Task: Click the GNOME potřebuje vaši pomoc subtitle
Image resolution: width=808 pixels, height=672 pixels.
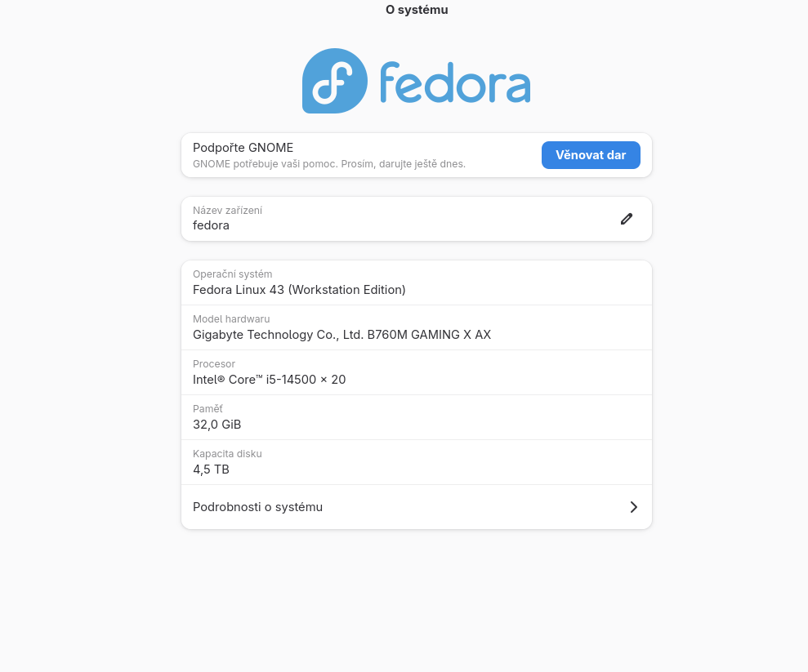Action: coord(328,163)
